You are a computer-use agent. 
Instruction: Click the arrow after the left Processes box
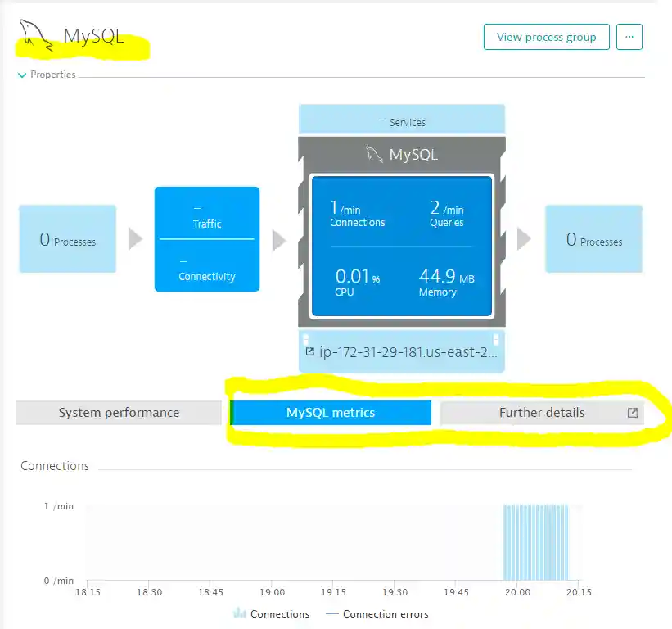tap(135, 239)
